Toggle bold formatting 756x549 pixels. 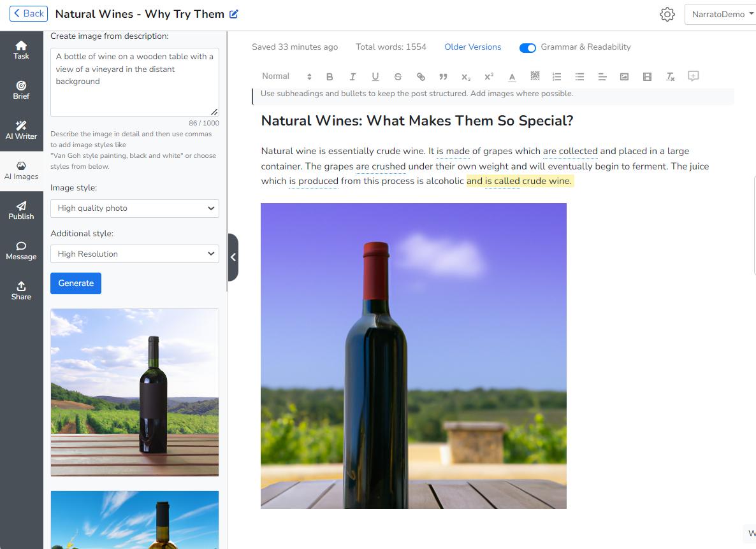(x=330, y=76)
